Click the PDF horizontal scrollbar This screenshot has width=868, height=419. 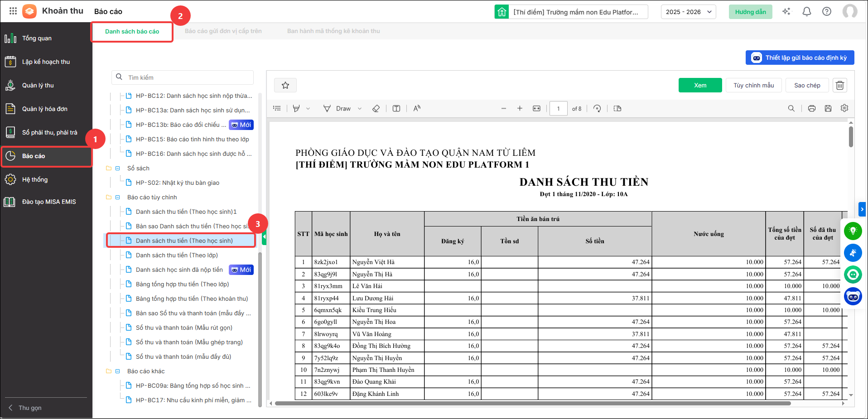coord(533,403)
